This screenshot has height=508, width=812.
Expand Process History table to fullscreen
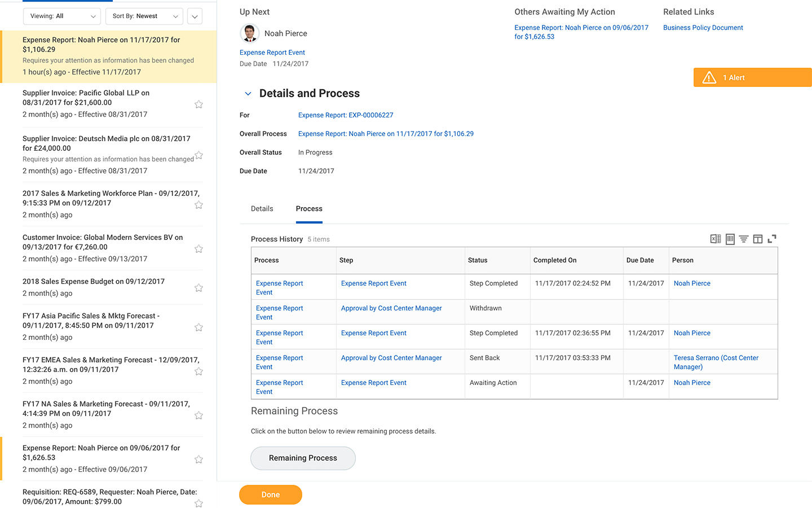(772, 239)
